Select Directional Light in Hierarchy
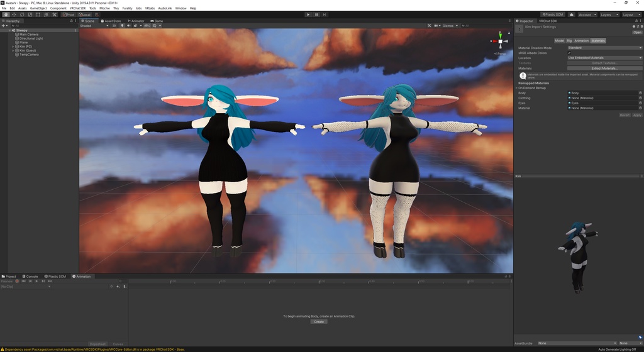Viewport: 644px width, 352px height. click(x=31, y=38)
